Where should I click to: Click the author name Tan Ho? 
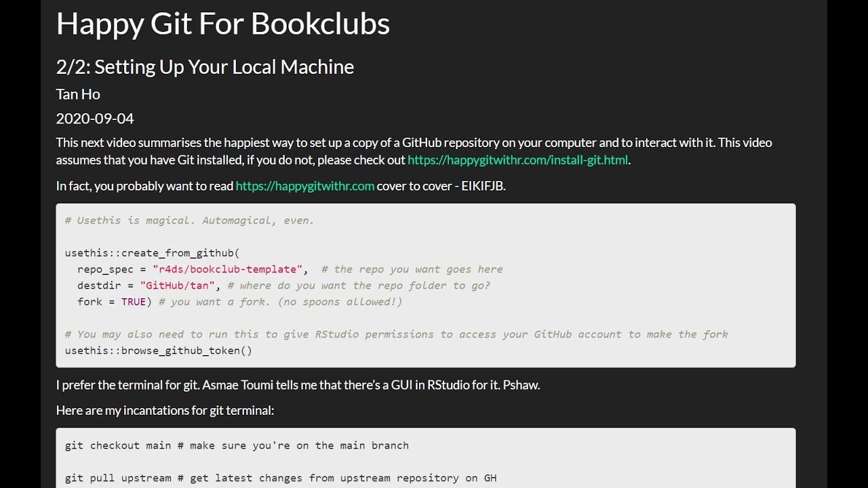click(x=78, y=94)
